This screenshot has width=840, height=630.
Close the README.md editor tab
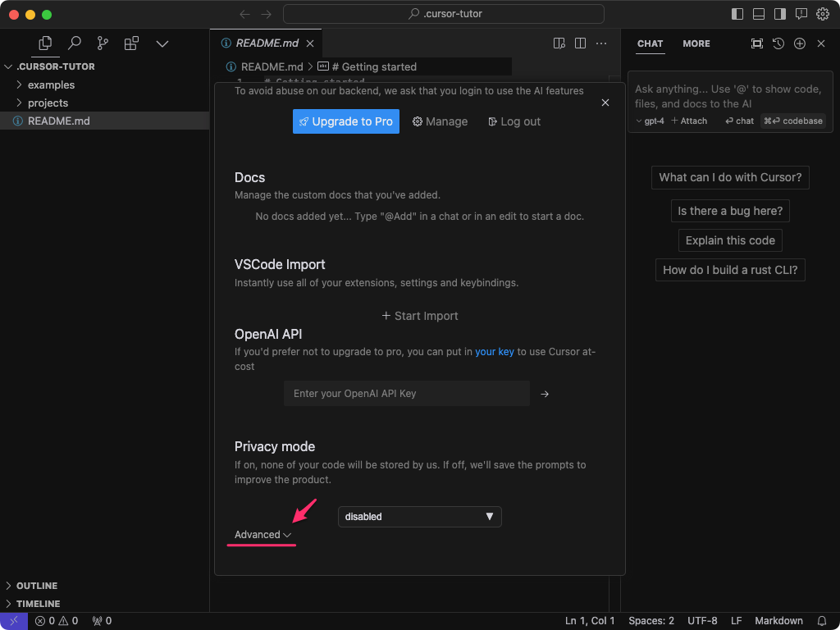click(x=310, y=43)
